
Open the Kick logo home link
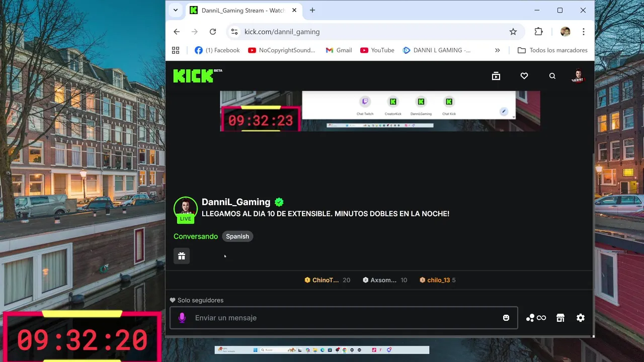point(194,76)
